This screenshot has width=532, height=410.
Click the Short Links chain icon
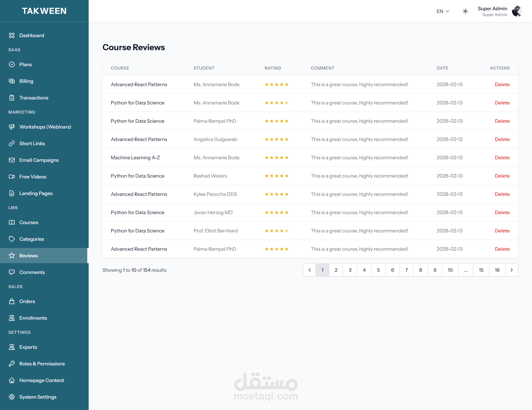tap(12, 143)
